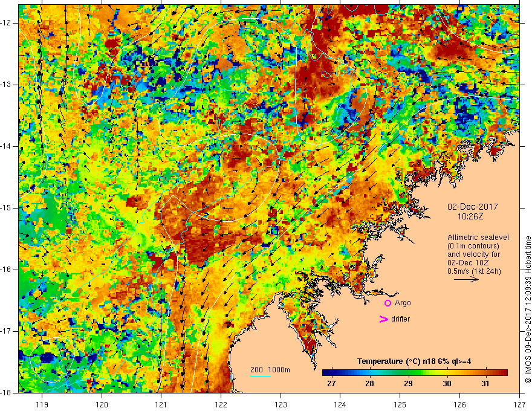Click the -15 latitude axis label

6,208
